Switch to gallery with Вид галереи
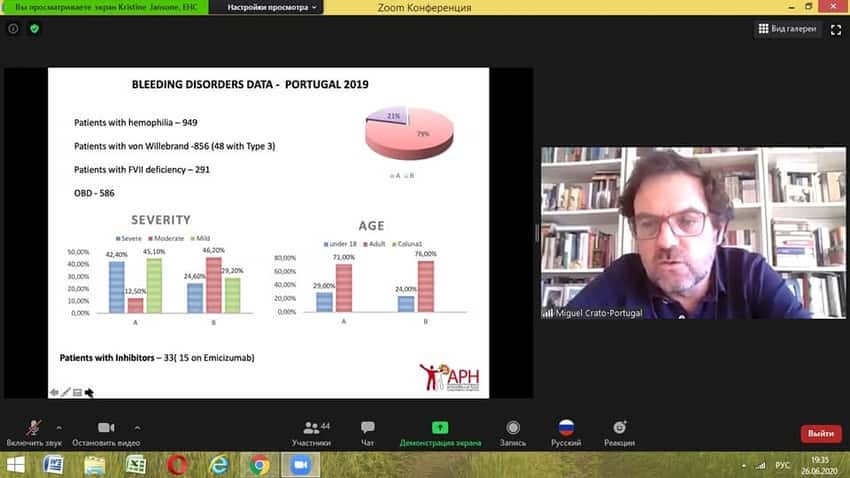The image size is (850, 478). click(788, 29)
